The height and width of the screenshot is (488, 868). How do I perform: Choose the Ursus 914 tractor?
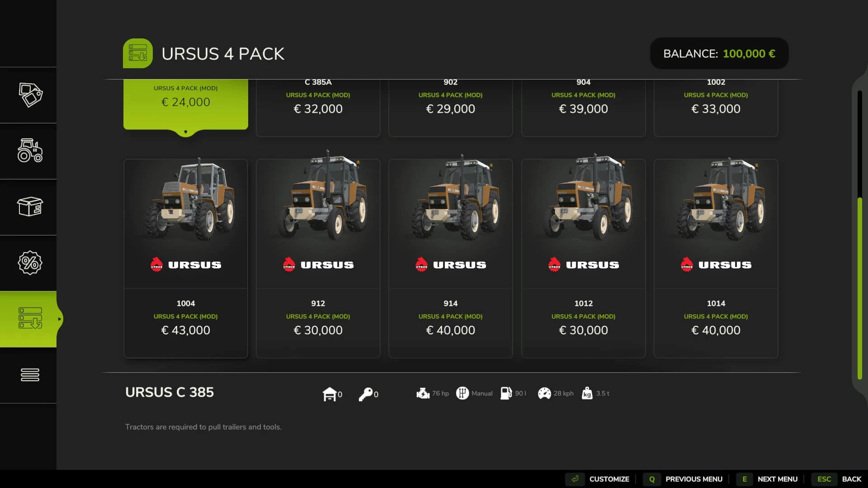point(451,258)
